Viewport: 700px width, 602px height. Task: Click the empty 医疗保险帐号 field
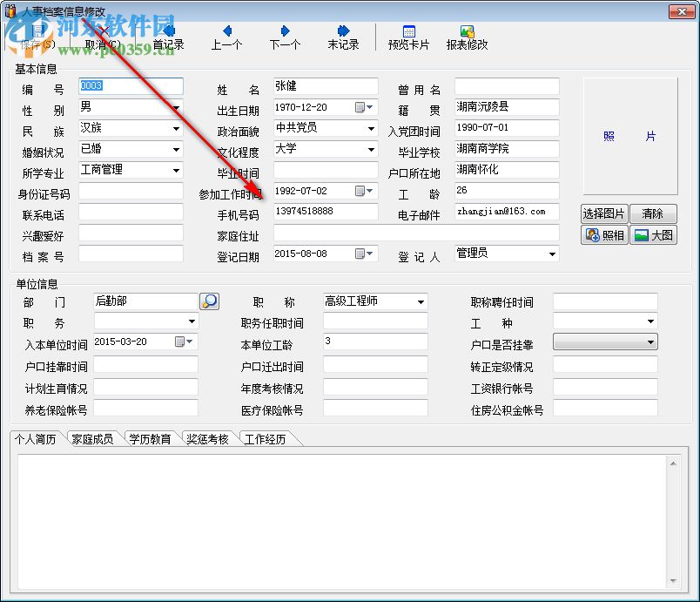[x=375, y=409]
